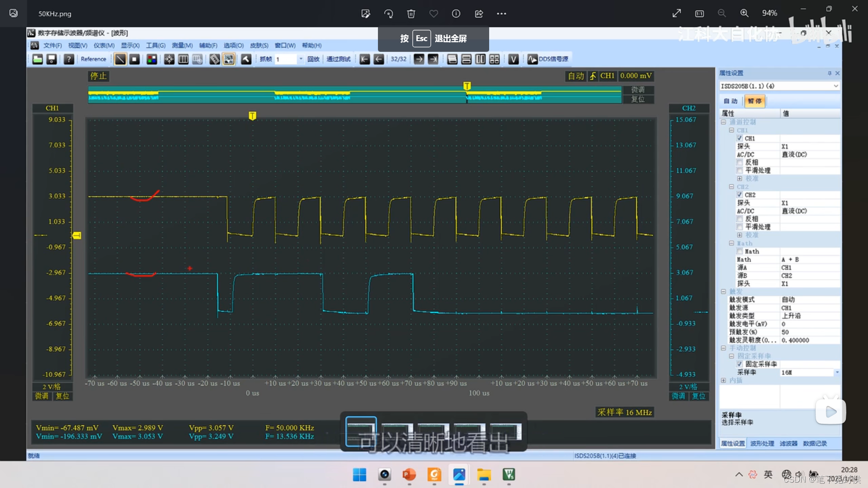Click the question mark help icon
Image resolution: width=868 pixels, height=488 pixels.
(x=69, y=59)
